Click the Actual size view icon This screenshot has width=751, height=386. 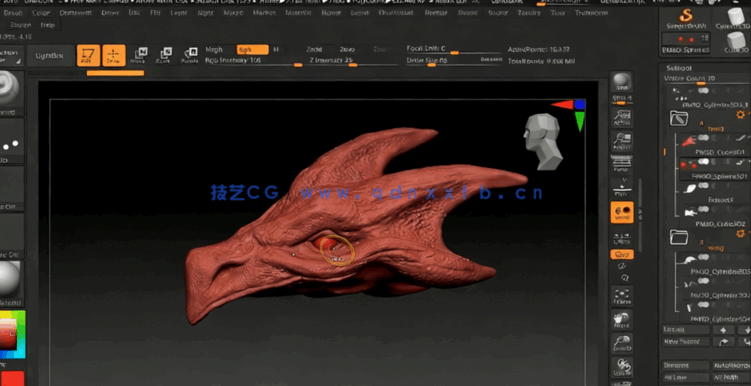click(622, 118)
